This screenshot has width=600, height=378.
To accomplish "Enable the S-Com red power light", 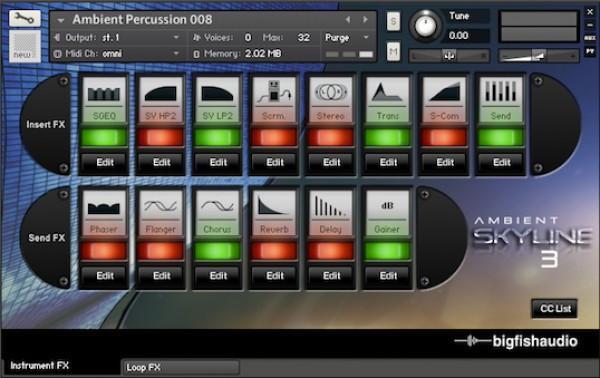I will click(444, 137).
